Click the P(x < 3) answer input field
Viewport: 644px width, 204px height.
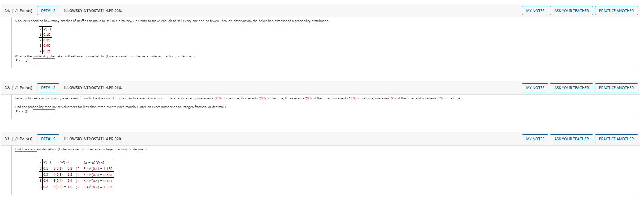pyautogui.click(x=43, y=111)
